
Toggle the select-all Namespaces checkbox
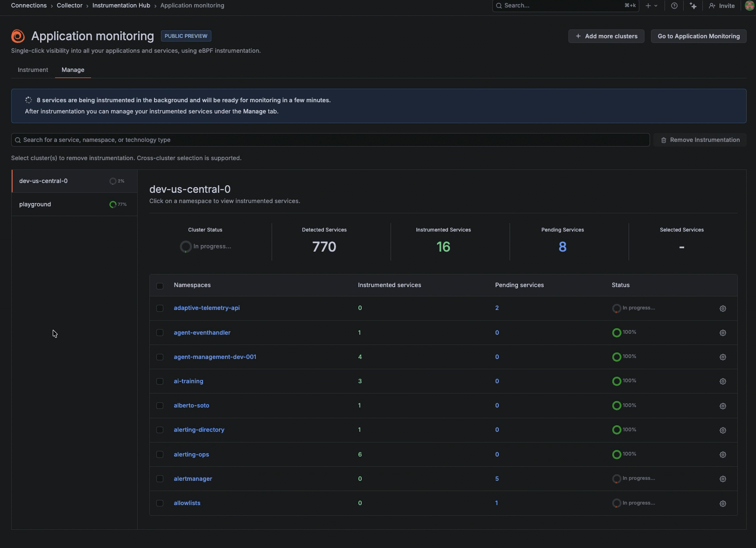160,286
